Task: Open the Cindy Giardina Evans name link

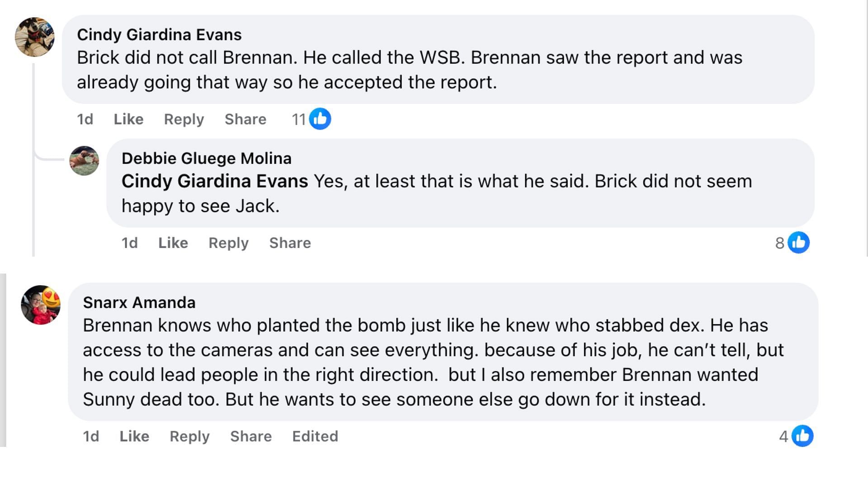Action: click(159, 35)
